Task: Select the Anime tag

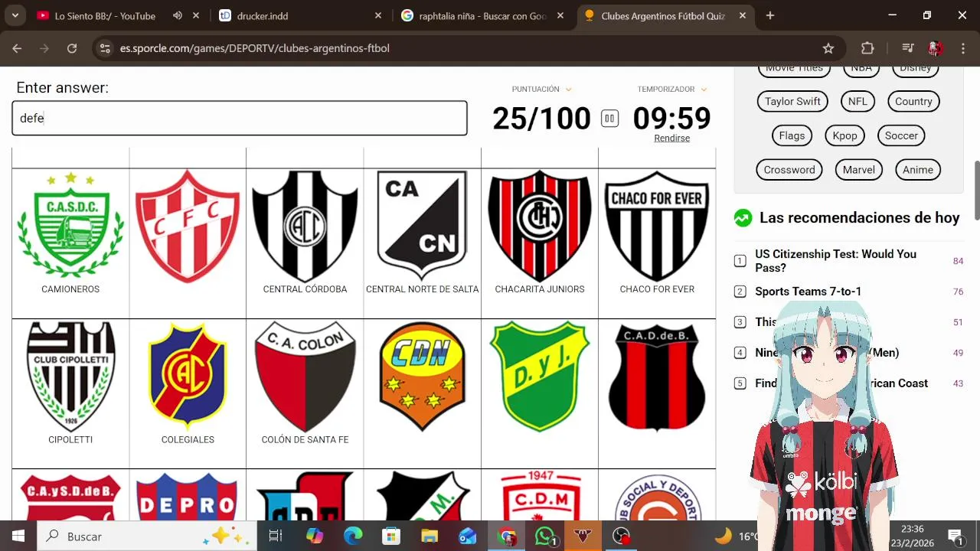Action: click(917, 170)
